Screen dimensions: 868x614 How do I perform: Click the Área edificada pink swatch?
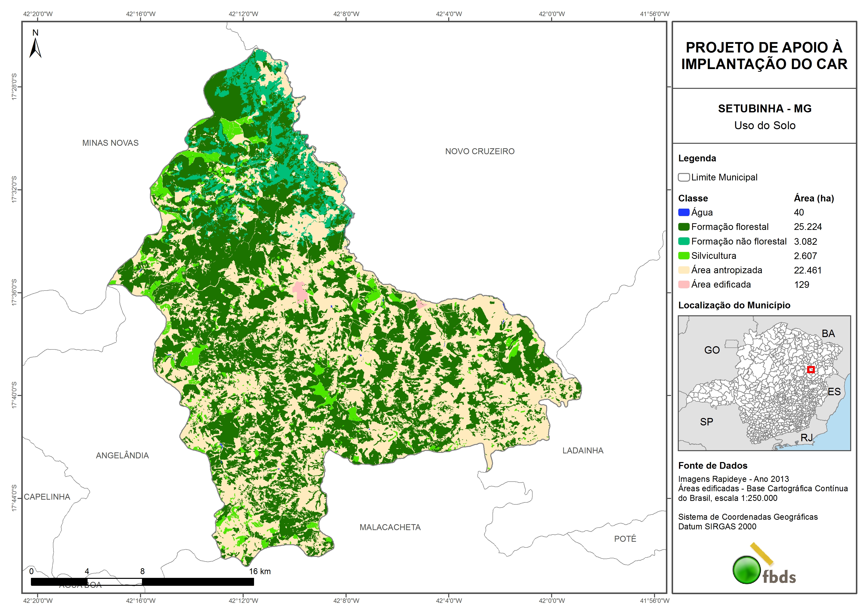pyautogui.click(x=683, y=285)
